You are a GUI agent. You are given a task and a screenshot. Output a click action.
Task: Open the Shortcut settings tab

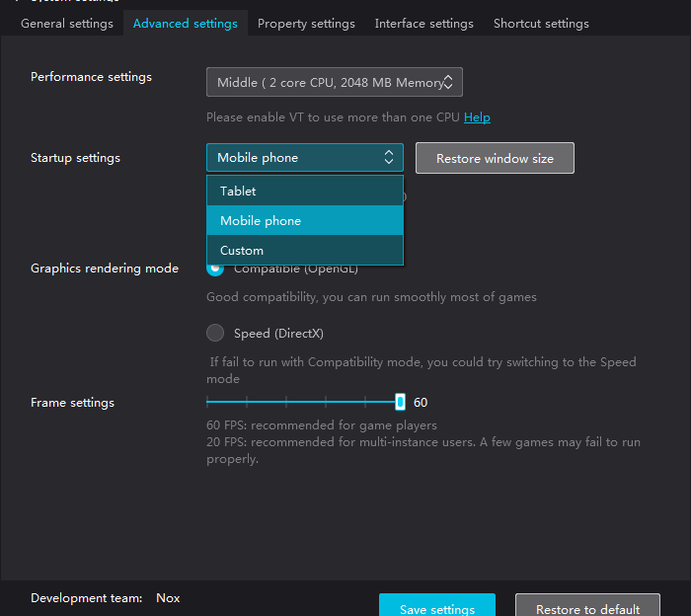click(541, 23)
